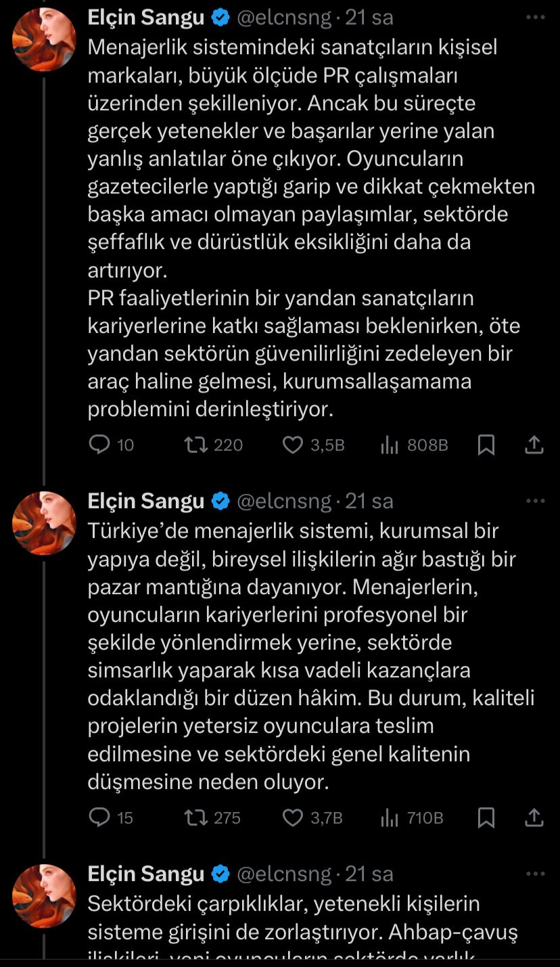Reply to the PR çalışmaları tweet
The width and height of the screenshot is (560, 967).
(x=100, y=445)
